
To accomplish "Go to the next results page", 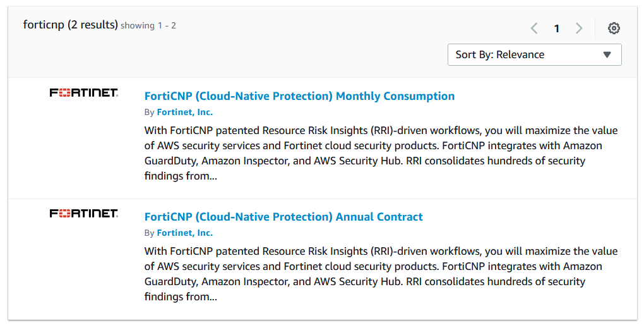I will (579, 28).
